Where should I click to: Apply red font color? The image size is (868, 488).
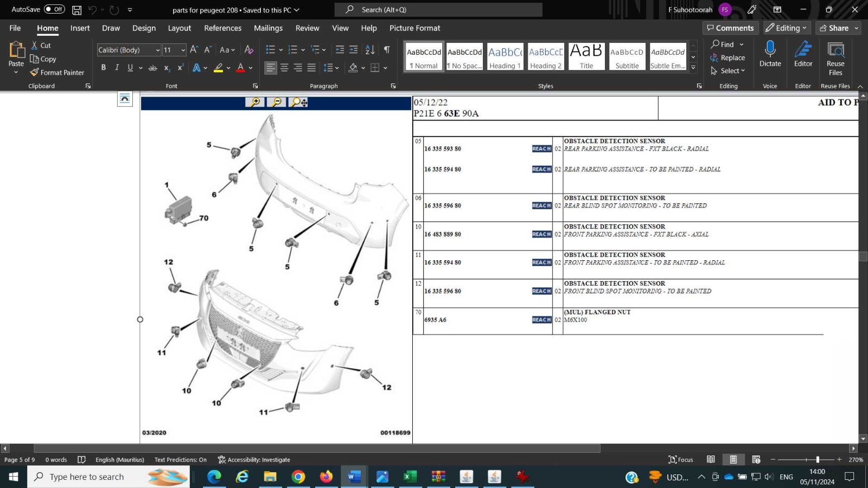pyautogui.click(x=241, y=68)
